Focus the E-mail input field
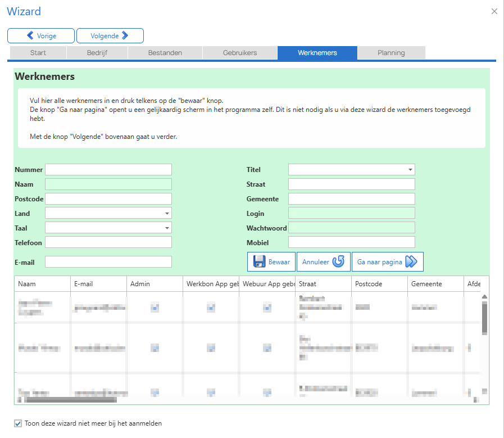This screenshot has height=438, width=504. pos(108,262)
